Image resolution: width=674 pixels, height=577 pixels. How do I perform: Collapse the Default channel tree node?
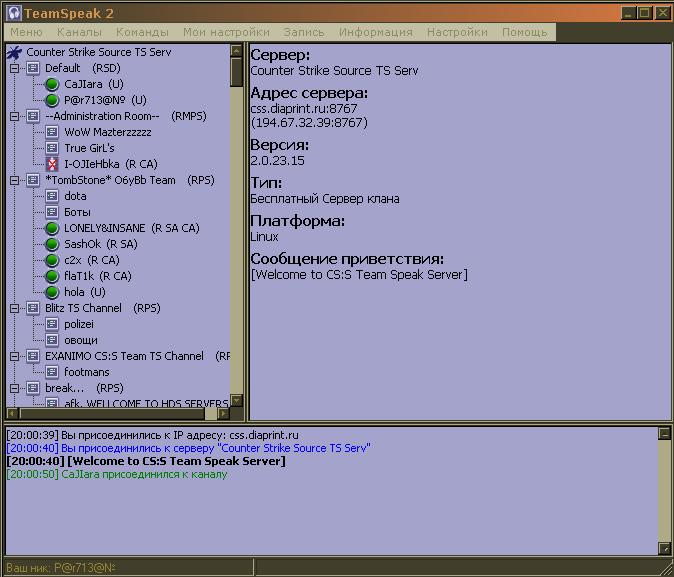pyautogui.click(x=14, y=68)
